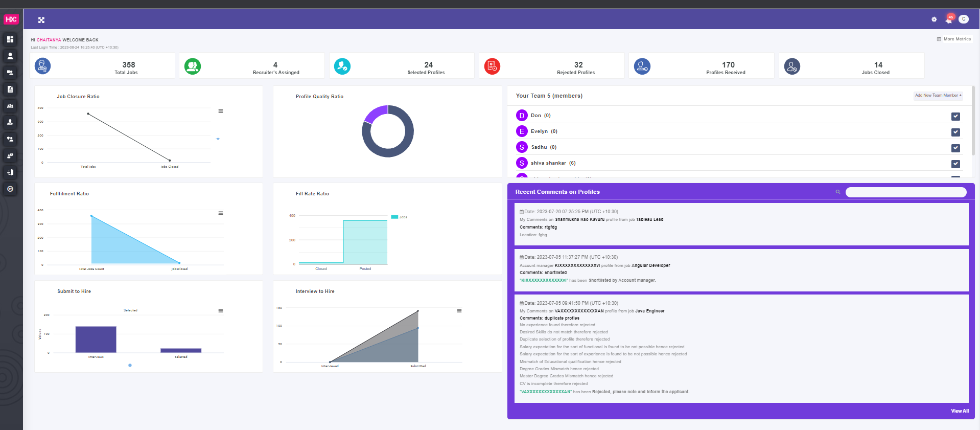Viewport: 980px width, 430px height.
Task: Uncheck the checkbox for Evelyn
Action: pos(955,132)
